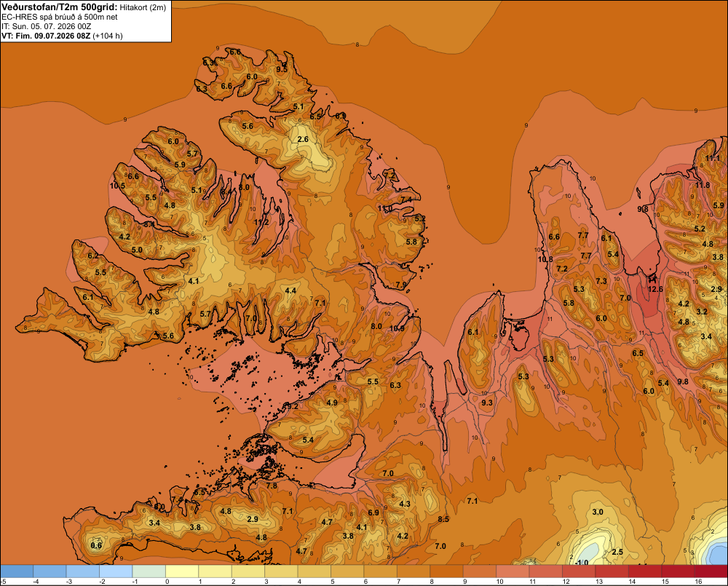Click the 8.5 temperature value on the map

pos(443,519)
